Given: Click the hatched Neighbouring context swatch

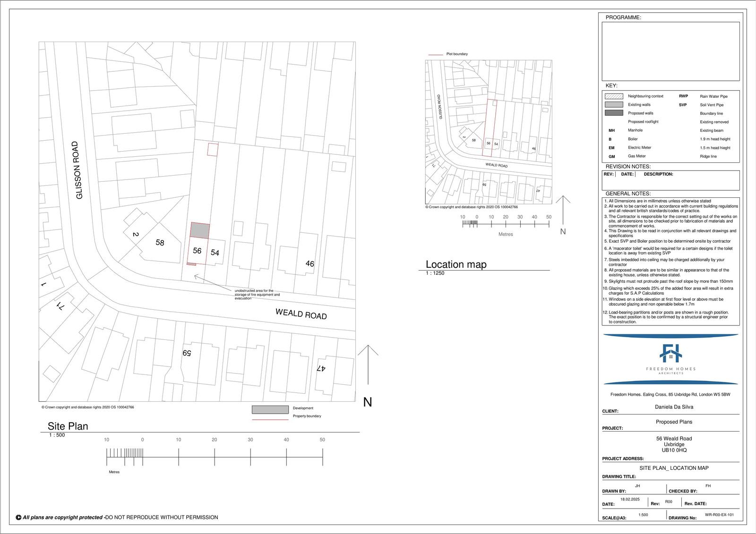Looking at the screenshot, I should click(613, 96).
